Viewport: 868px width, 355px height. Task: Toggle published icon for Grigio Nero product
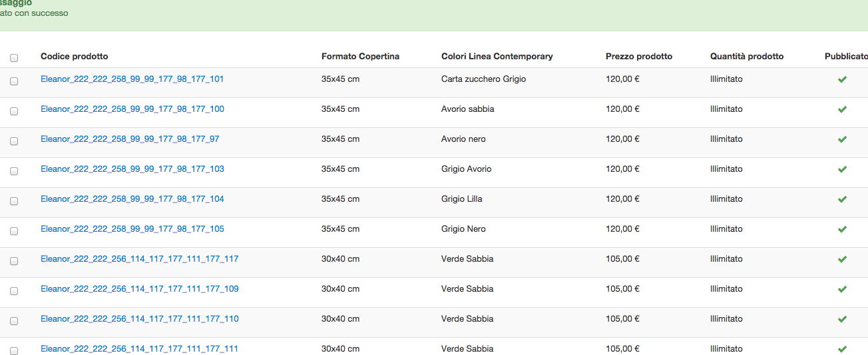pyautogui.click(x=842, y=229)
